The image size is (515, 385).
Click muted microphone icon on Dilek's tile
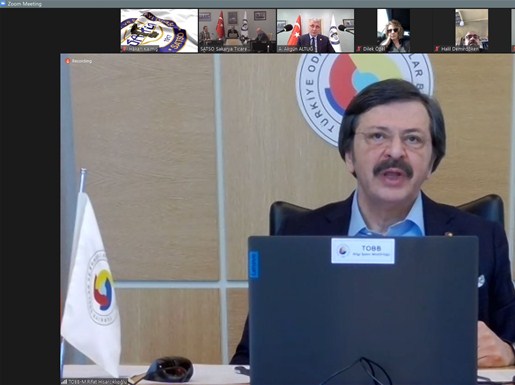[x=359, y=49]
